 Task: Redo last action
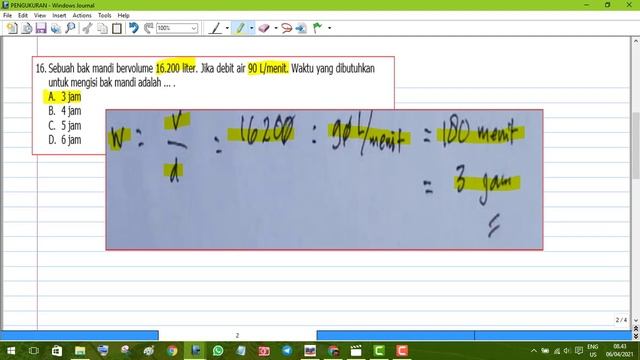click(148, 28)
